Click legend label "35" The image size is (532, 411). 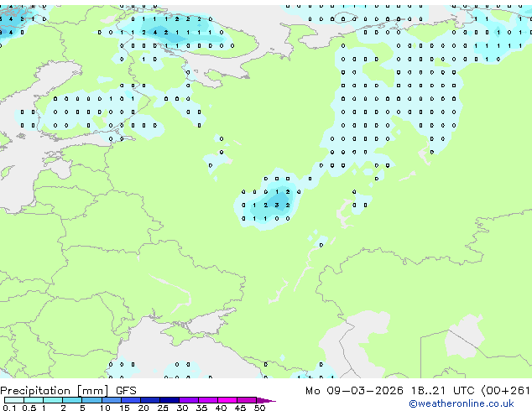(x=201, y=408)
